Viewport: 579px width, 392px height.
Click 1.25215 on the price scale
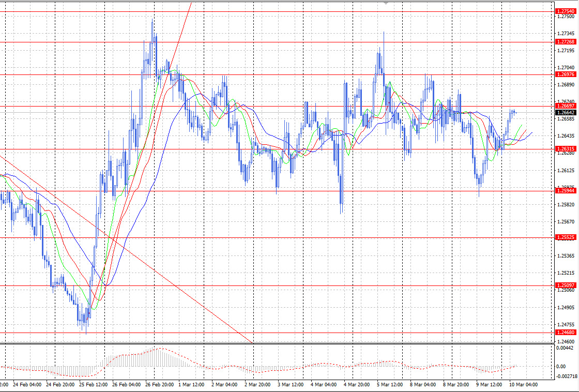coord(566,273)
